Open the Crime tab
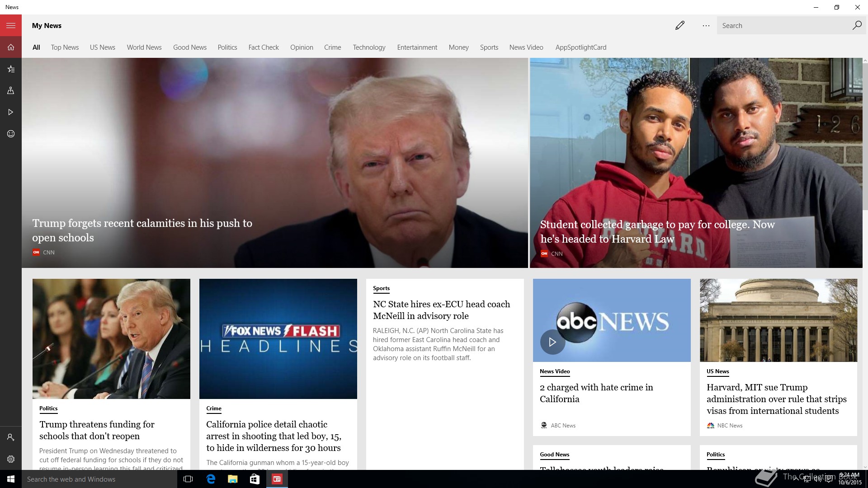Viewport: 868px width, 488px height. (333, 47)
